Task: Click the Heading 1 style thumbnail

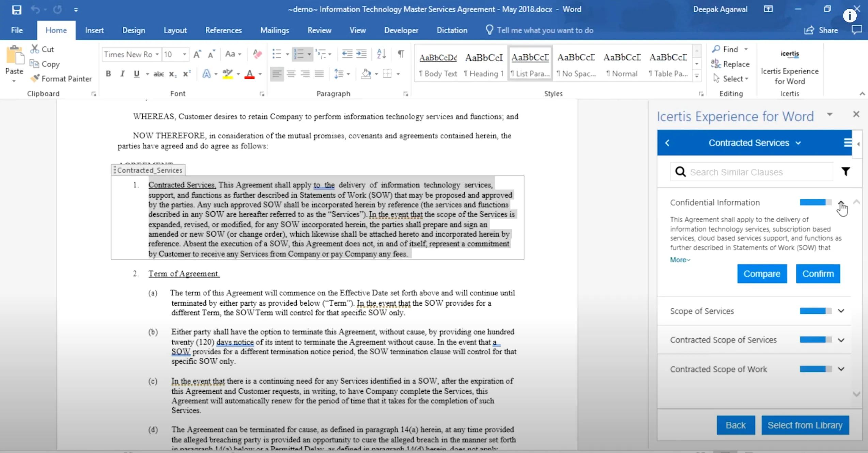Action: (x=484, y=64)
